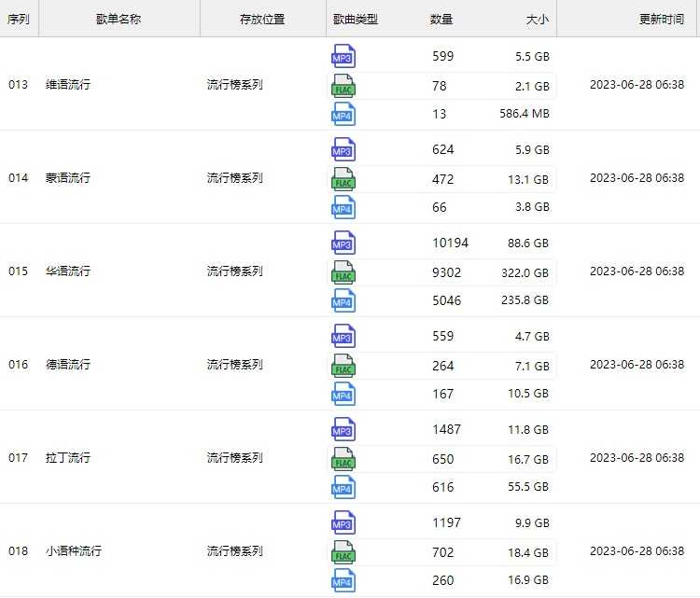Select the MP3 icon in 蒙语流行 row
700x598 pixels.
tap(343, 149)
